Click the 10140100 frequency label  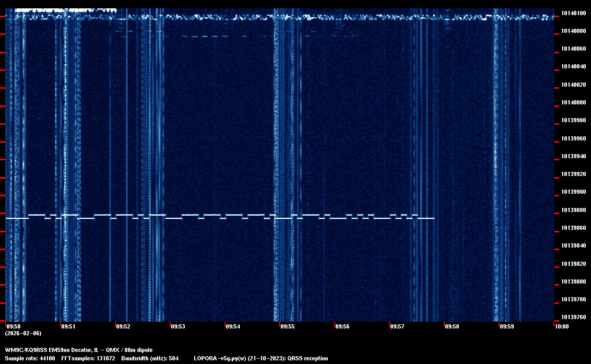tap(573, 13)
